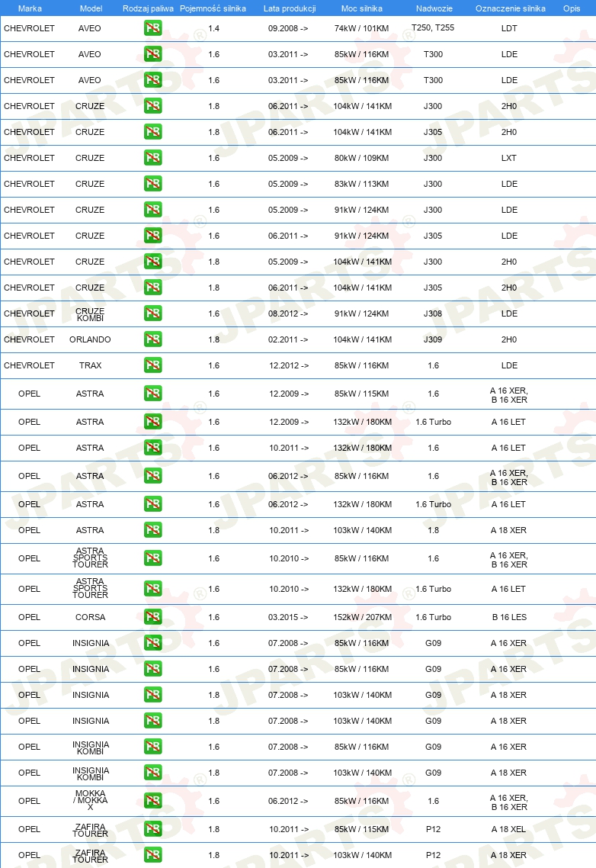The height and width of the screenshot is (868, 596).
Task: Click fuel icon for Astra 06.2012 85kW / 116KM
Action: click(x=152, y=476)
